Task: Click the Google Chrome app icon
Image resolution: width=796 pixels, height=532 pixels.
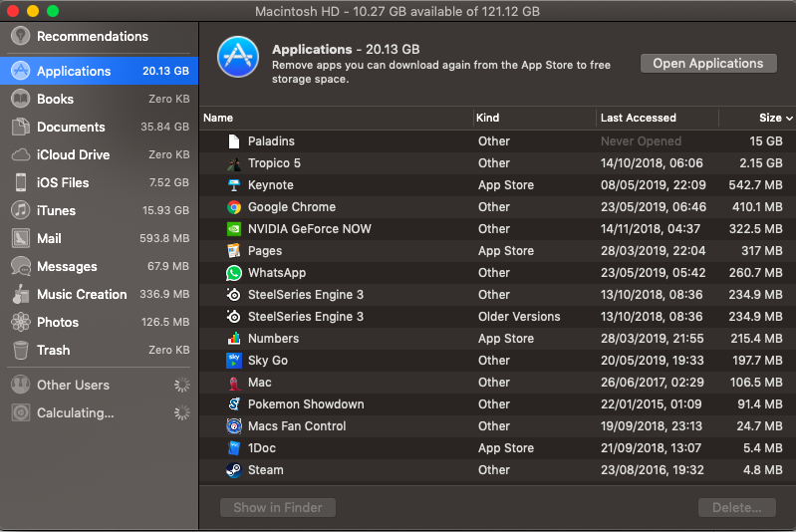Action: [x=234, y=207]
